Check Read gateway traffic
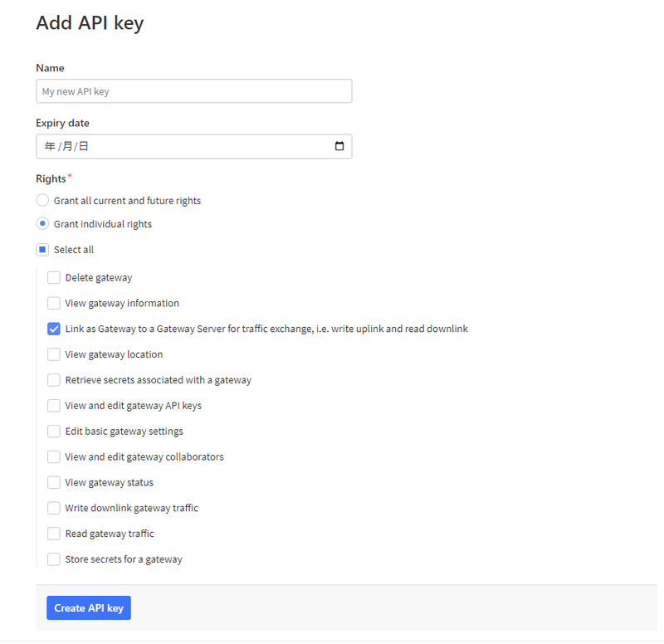664x644 pixels. (x=54, y=534)
